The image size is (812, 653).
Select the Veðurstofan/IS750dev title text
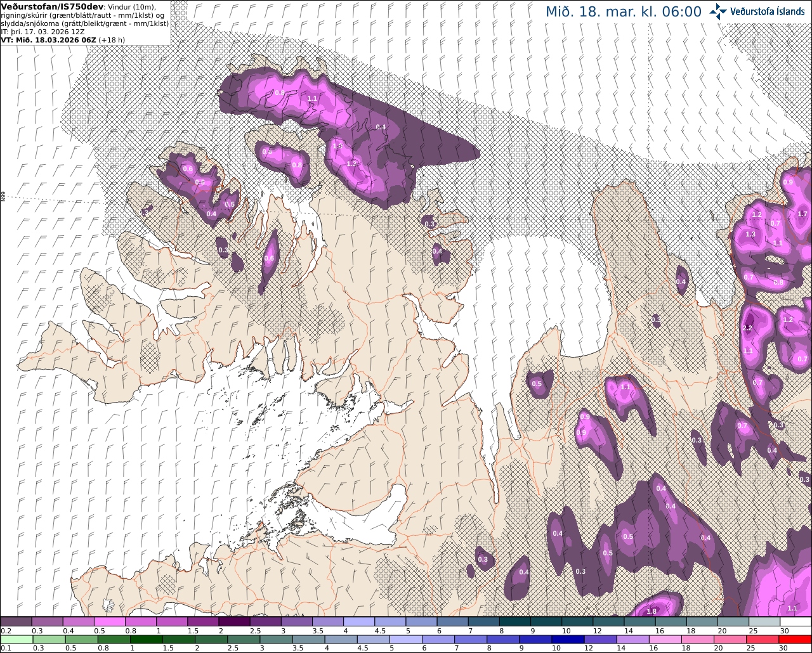pyautogui.click(x=53, y=6)
